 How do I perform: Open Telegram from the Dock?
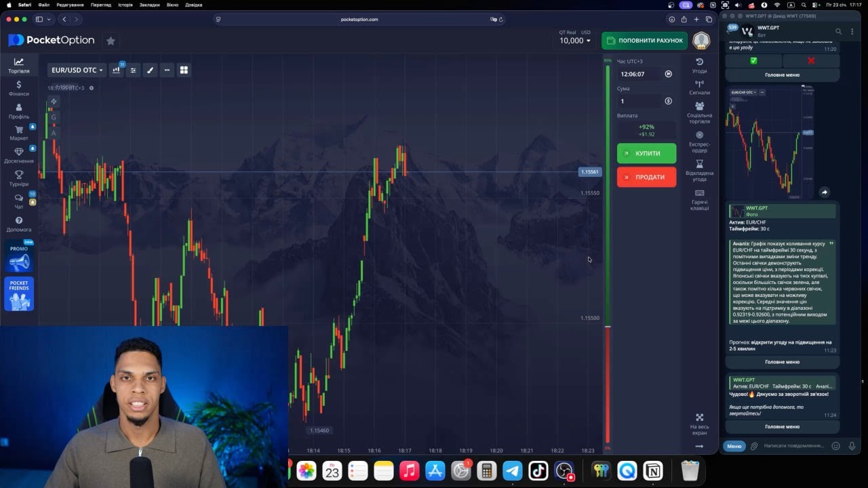[x=513, y=470]
